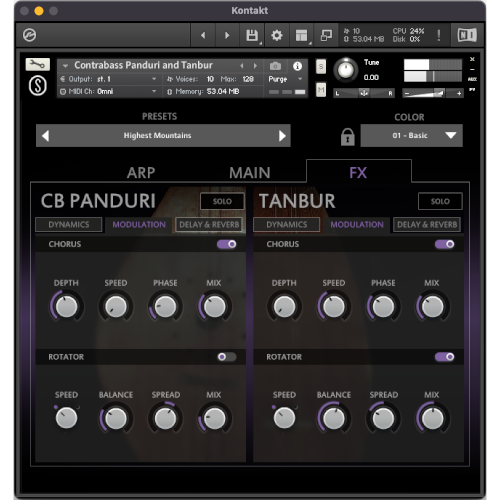Click the volume plus button
The image size is (500, 500).
459,93
